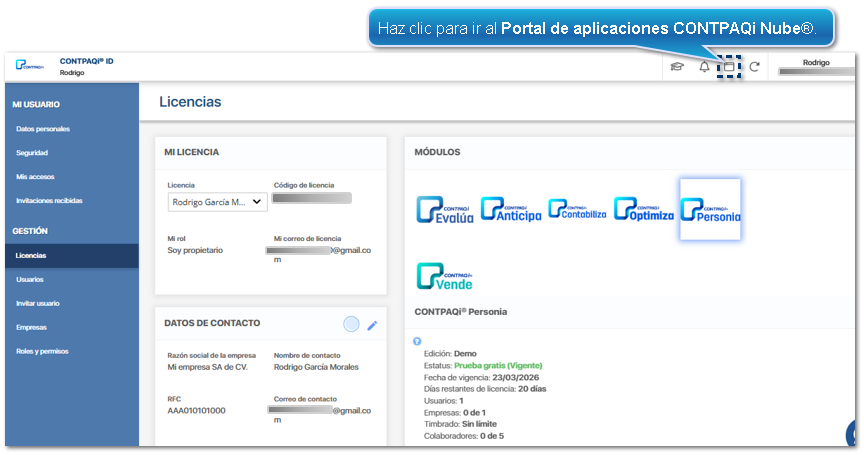The image size is (864, 455).
Task: Open Invitaciones recibidas
Action: [49, 201]
